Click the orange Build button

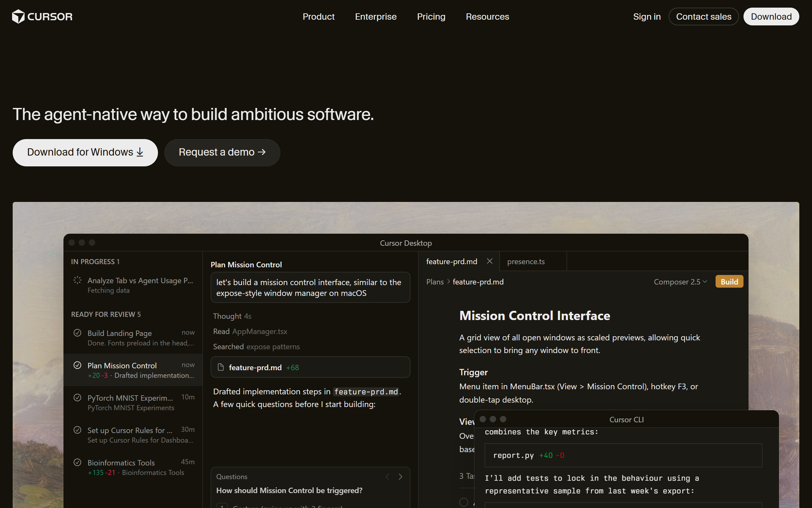click(x=729, y=282)
